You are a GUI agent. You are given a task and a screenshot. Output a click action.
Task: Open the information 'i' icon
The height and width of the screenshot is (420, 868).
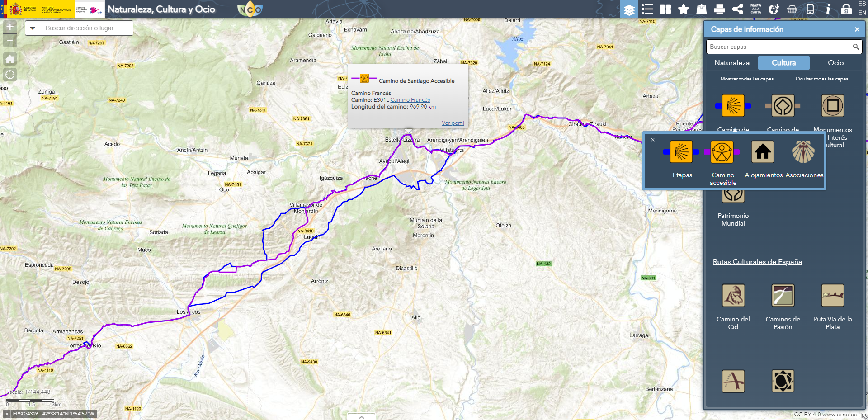[828, 9]
